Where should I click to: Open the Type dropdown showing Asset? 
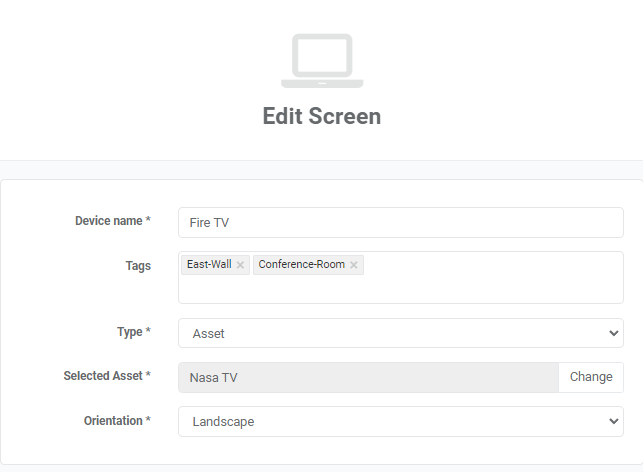coord(400,333)
